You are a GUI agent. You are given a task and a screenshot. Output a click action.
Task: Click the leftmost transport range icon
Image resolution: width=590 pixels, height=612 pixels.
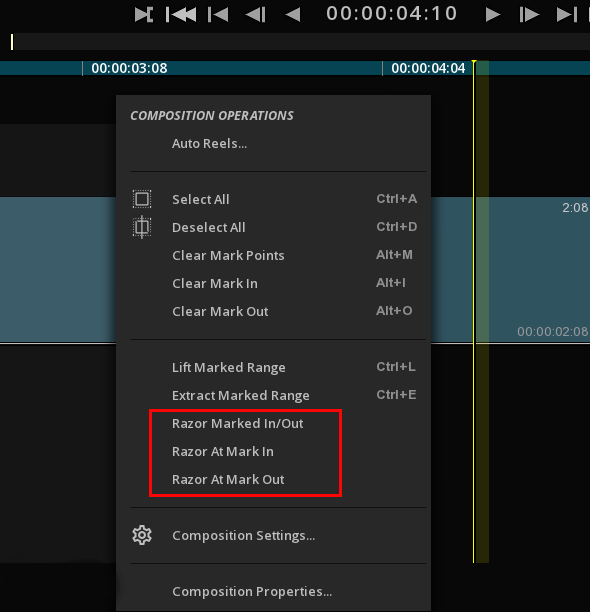[144, 15]
